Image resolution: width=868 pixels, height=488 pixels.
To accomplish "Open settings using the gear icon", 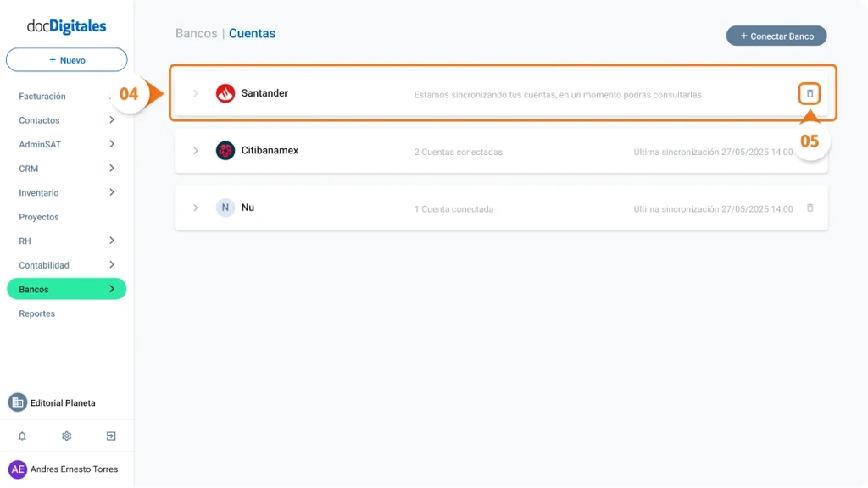I will [66, 435].
